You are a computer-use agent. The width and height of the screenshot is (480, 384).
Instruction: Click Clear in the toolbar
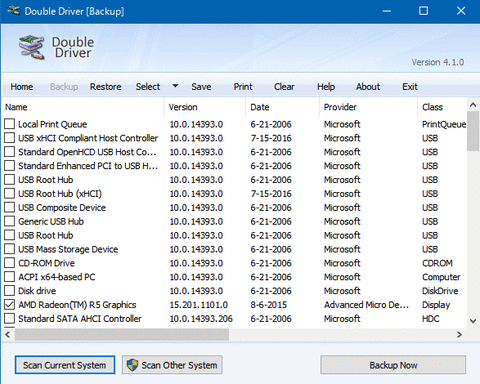pos(284,87)
